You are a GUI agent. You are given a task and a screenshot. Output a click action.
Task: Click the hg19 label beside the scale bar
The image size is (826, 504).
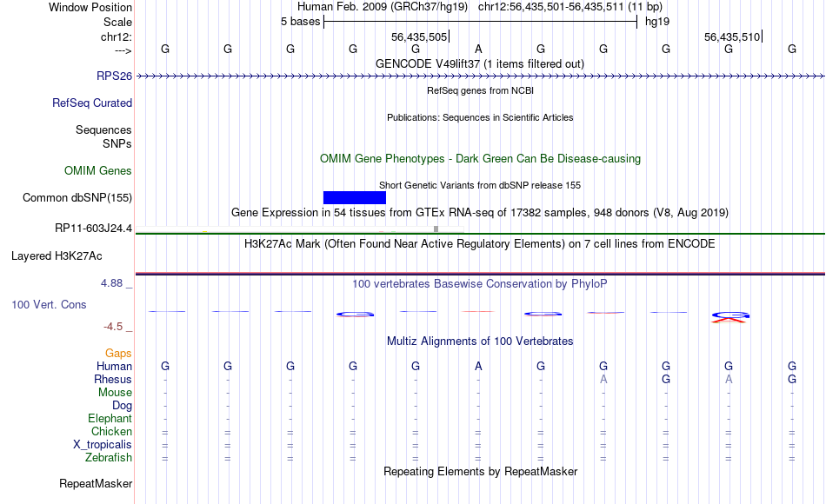coord(657,22)
